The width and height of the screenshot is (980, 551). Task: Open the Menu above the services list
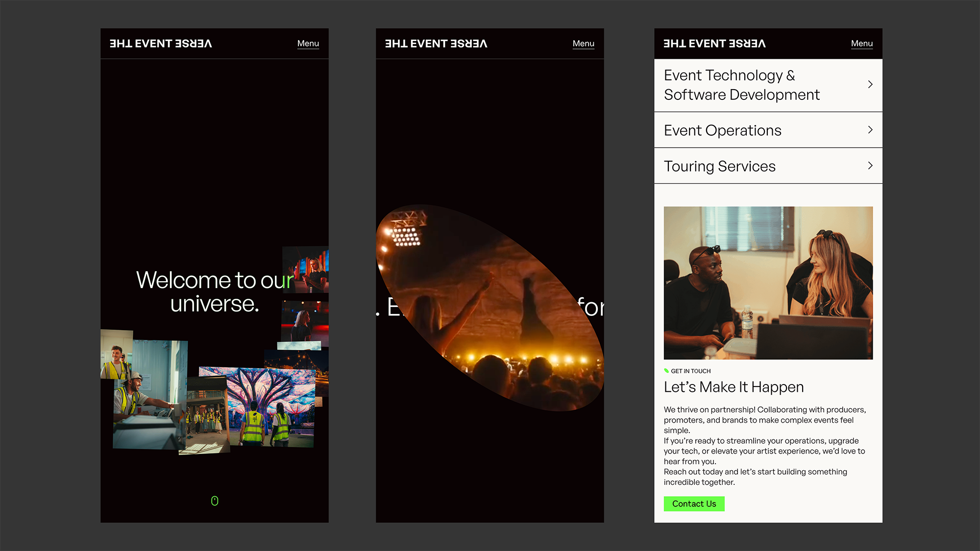point(861,44)
